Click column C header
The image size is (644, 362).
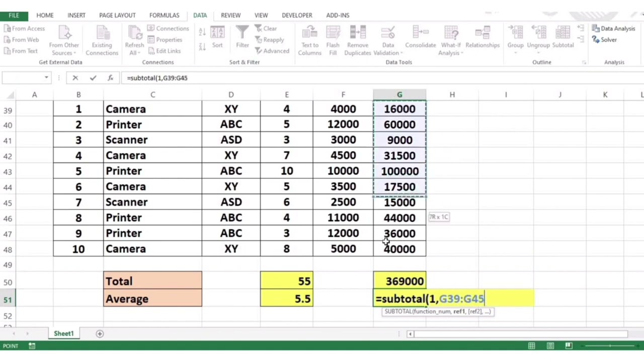152,95
